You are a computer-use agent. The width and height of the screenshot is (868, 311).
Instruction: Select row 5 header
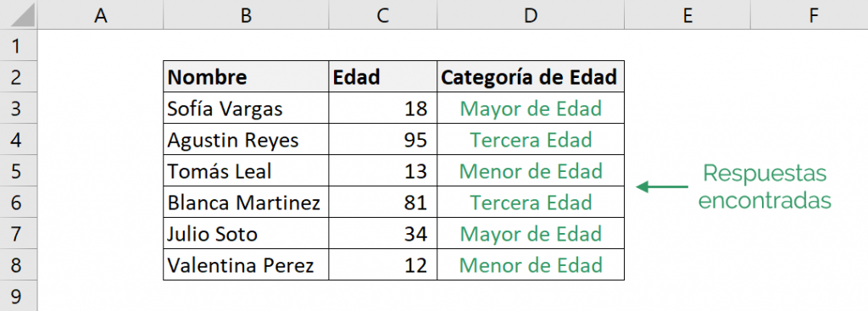pyautogui.click(x=19, y=170)
